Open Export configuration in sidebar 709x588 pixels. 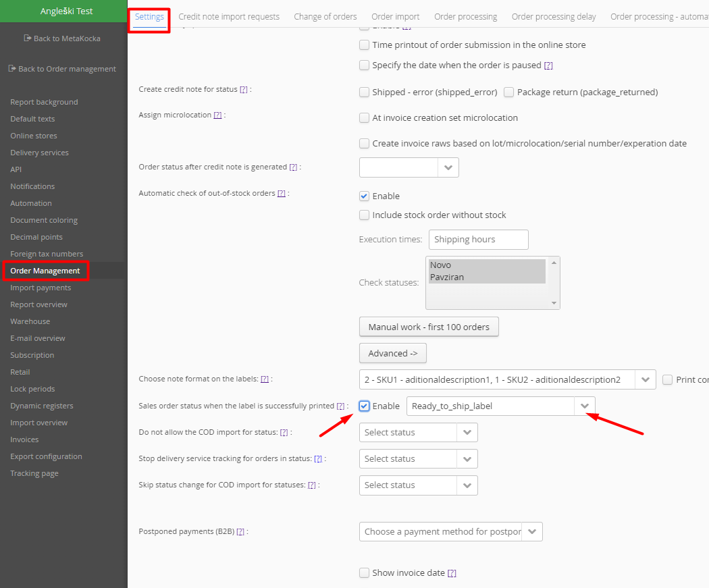point(46,456)
